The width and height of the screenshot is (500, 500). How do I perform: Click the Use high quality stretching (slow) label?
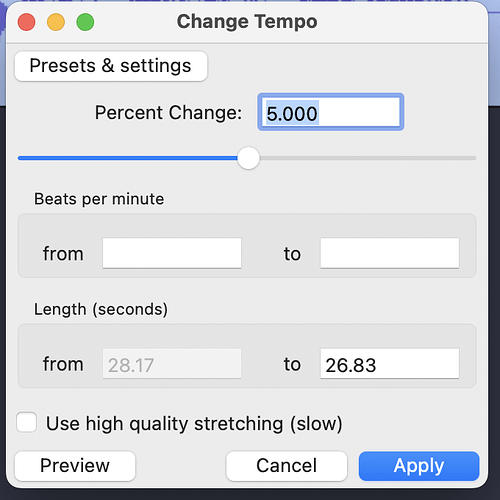point(194,424)
